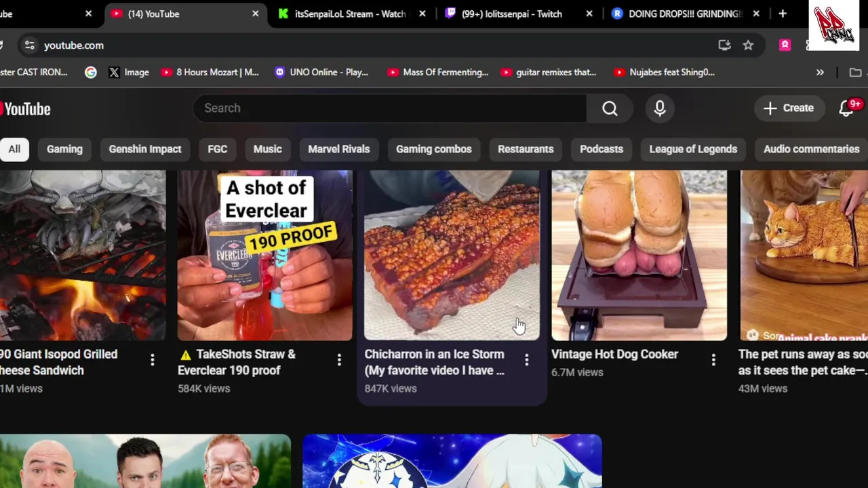This screenshot has width=868, height=488.
Task: Open more options for Giant Isopod video
Action: coord(152,360)
